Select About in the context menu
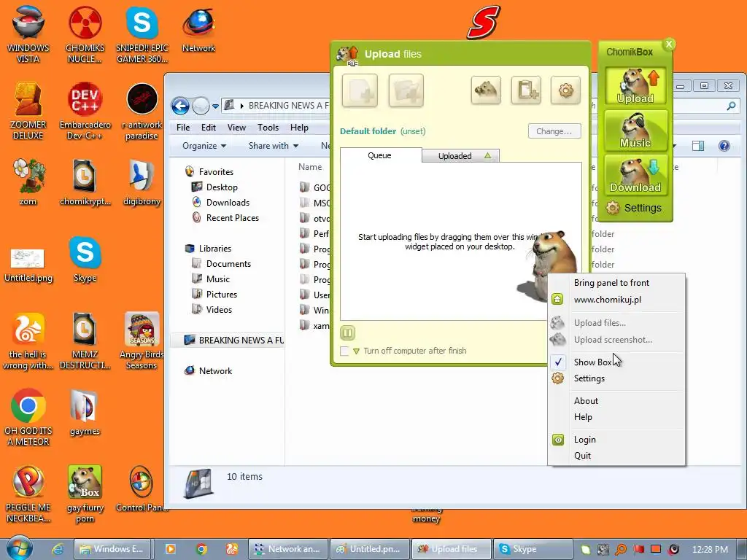The image size is (747, 560). (586, 401)
